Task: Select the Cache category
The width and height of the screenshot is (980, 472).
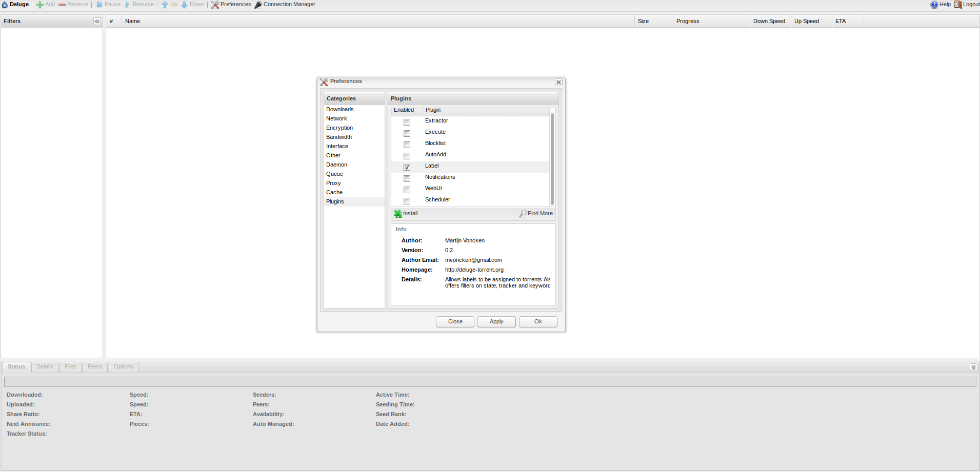Action: 354,192
